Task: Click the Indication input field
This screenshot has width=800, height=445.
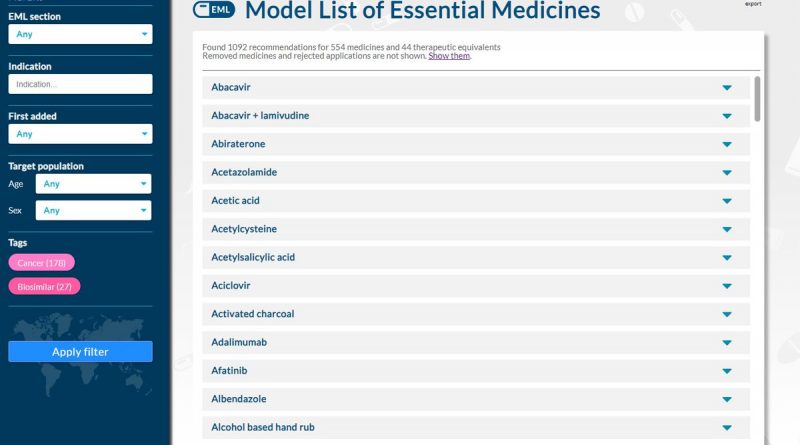Action: tap(80, 84)
